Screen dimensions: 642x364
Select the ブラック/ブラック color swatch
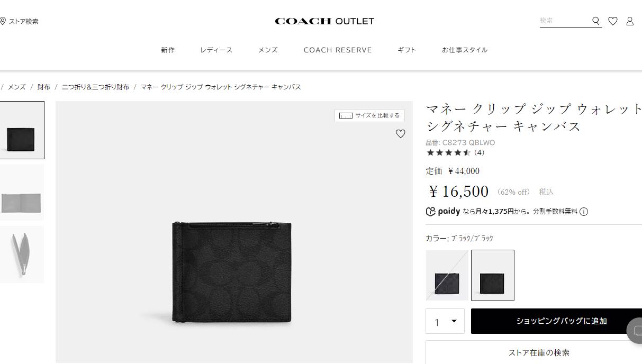click(493, 275)
